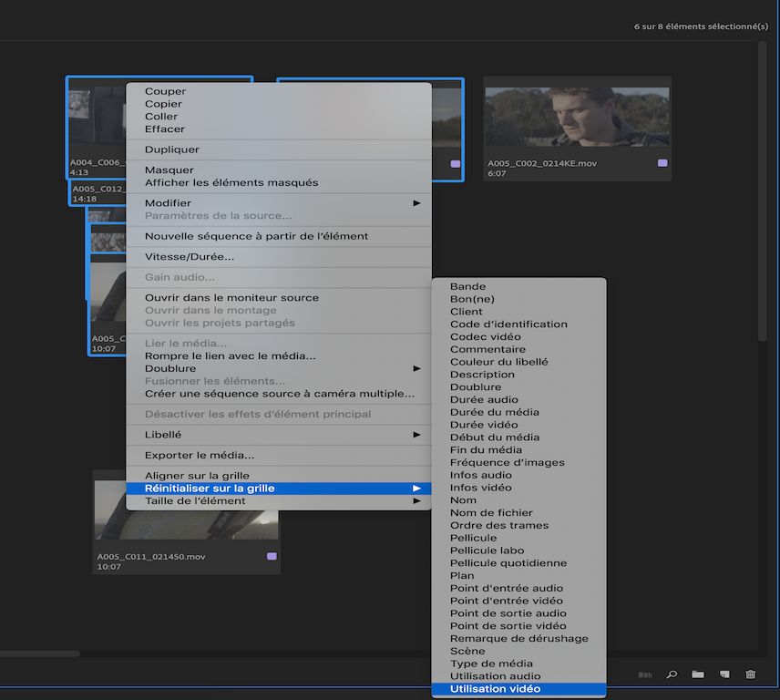Select Infos vidéo in submenu

point(518,488)
